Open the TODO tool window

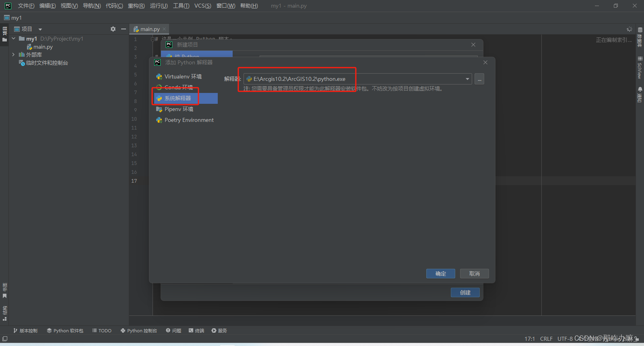point(102,331)
